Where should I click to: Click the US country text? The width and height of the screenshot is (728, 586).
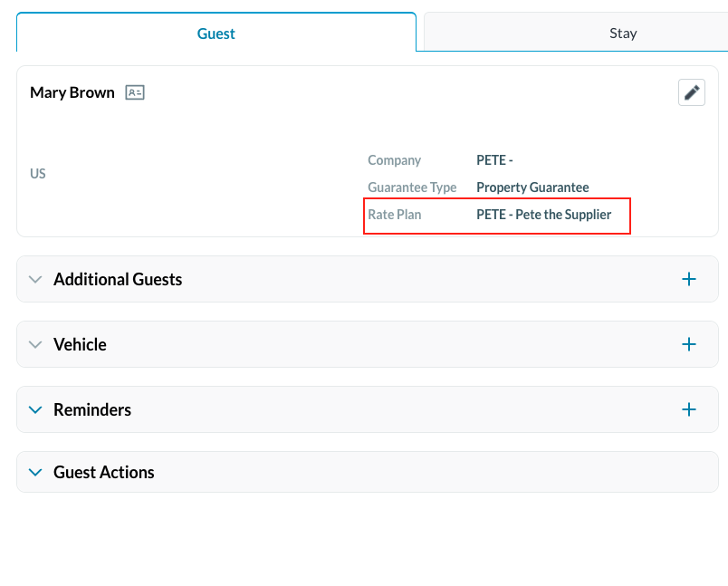click(x=37, y=173)
